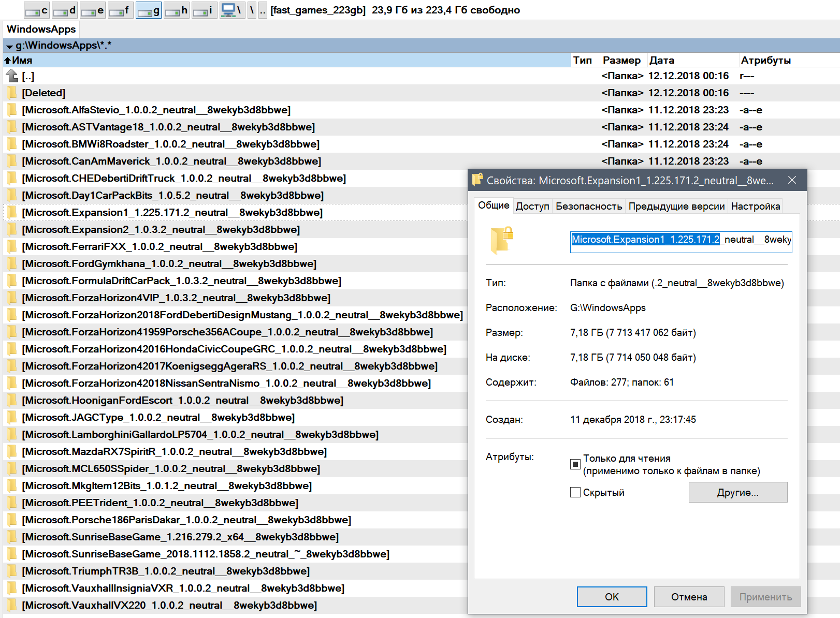Click folder icon next to Microsoft.HooniganFordEscort
Viewport: 840px width, 618px height.
tap(12, 401)
